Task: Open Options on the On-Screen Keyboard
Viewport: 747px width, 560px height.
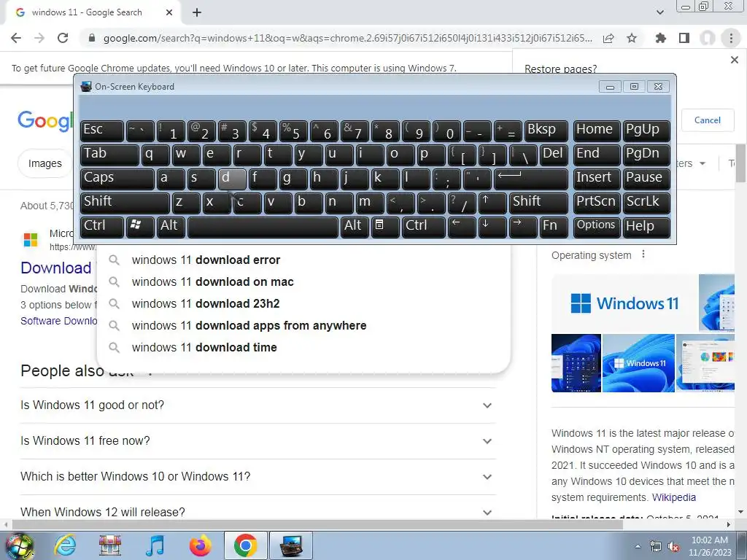Action: pos(597,226)
